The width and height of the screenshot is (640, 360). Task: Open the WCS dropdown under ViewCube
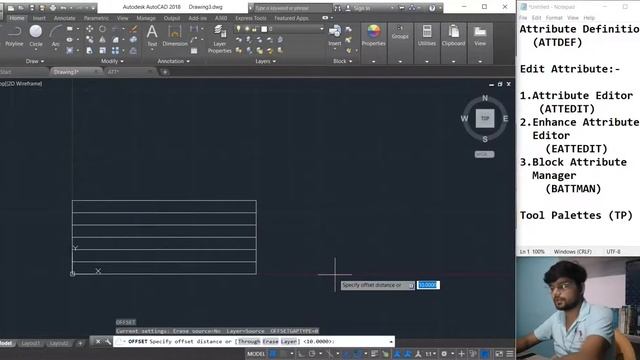(484, 154)
